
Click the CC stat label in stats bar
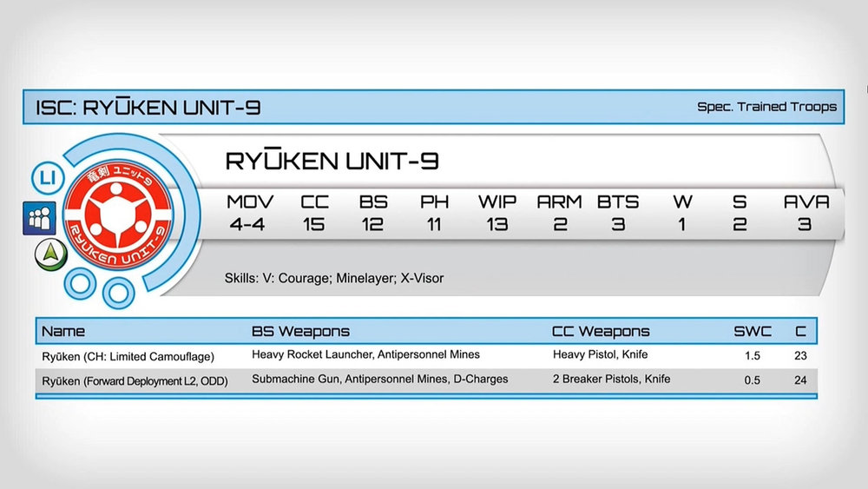click(x=314, y=202)
